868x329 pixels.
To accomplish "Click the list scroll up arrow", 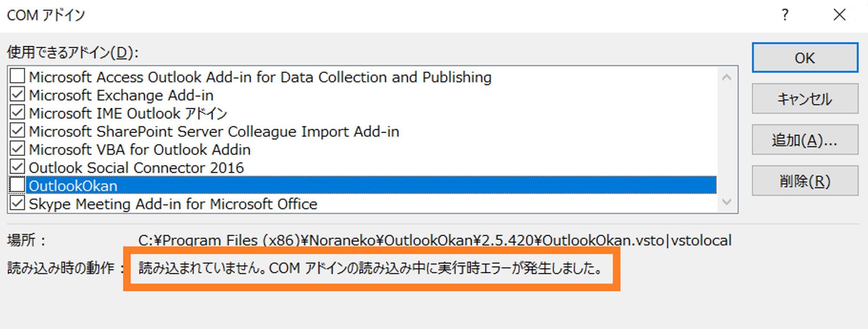I will click(x=727, y=78).
